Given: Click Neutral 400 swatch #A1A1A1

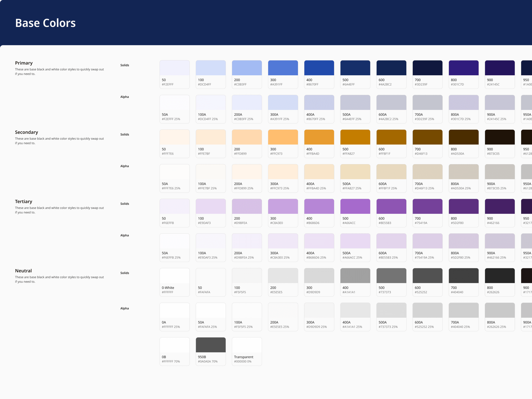Looking at the screenshot, I should point(355,282).
